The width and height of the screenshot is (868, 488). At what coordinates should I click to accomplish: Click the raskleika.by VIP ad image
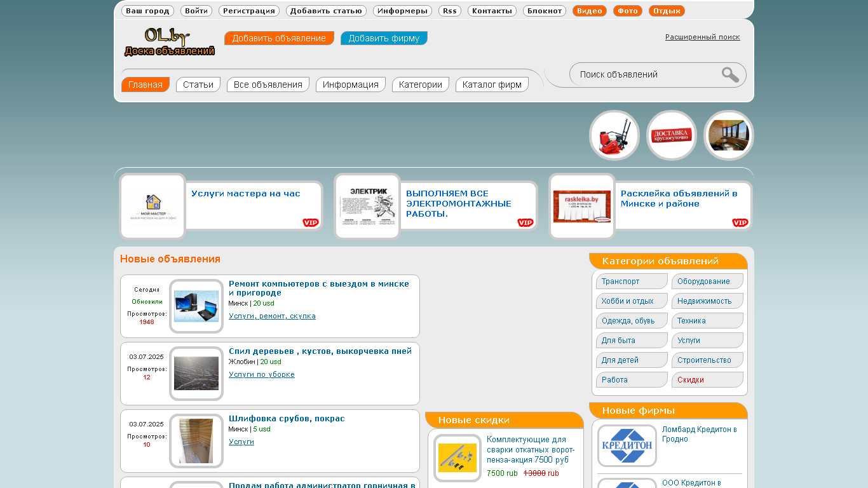[582, 207]
